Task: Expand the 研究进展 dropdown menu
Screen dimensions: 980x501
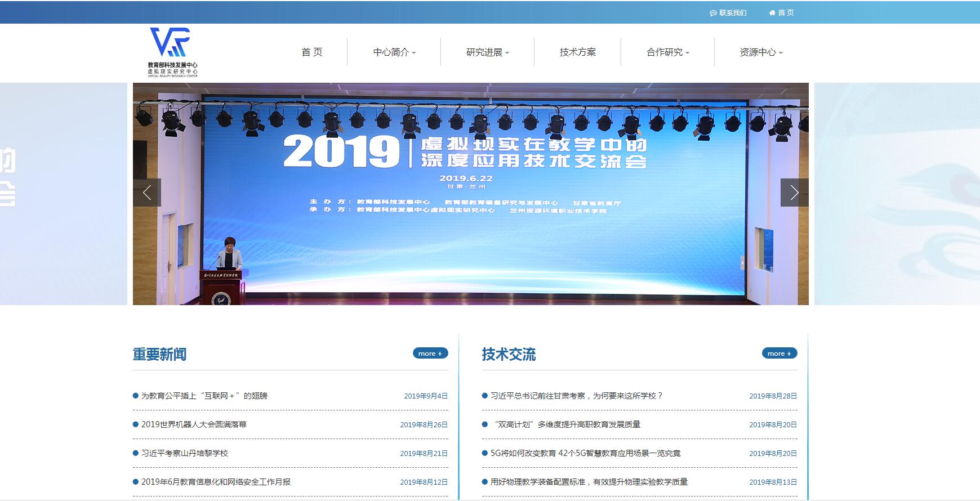Action: [x=487, y=52]
